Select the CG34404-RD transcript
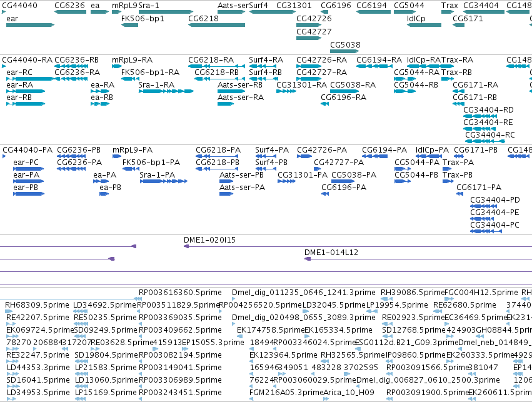 click(481, 116)
